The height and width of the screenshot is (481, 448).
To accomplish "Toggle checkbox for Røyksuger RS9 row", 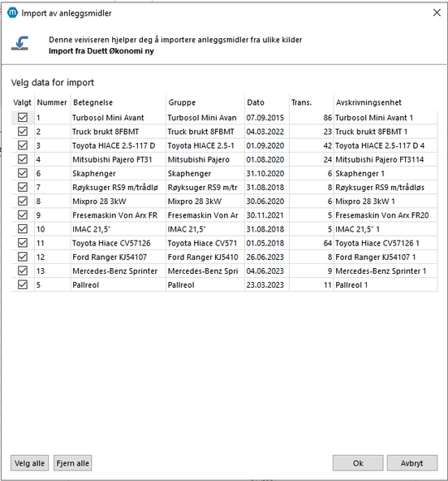I will pyautogui.click(x=23, y=187).
